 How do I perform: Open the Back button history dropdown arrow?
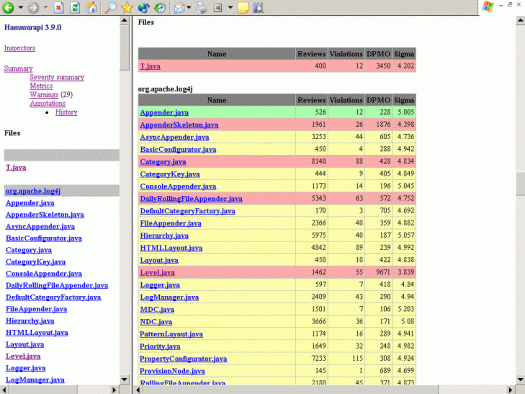(x=20, y=7)
